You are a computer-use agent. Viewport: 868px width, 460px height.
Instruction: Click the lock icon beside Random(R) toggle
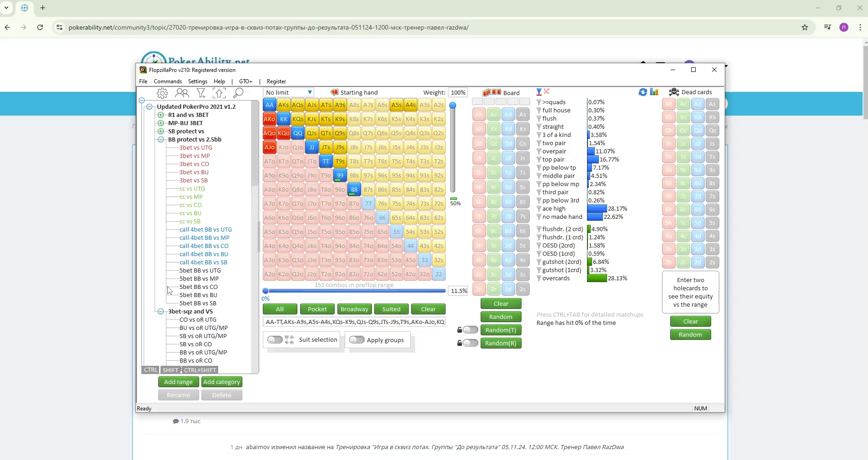pyautogui.click(x=460, y=343)
